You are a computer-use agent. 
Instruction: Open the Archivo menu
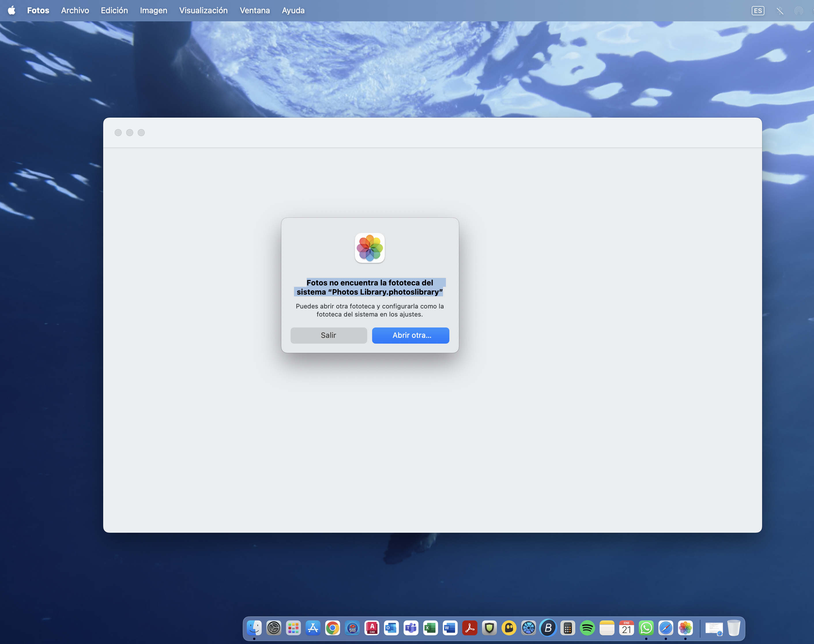(75, 11)
